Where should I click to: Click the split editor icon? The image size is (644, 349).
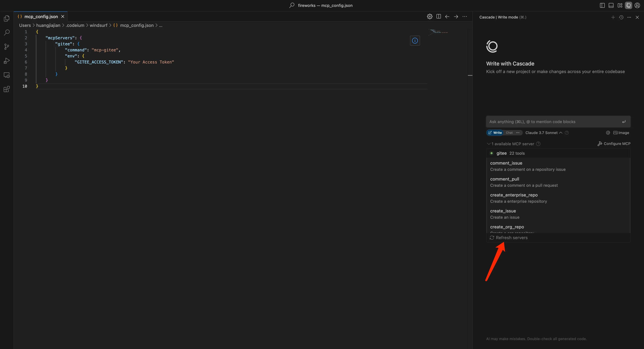click(x=439, y=16)
